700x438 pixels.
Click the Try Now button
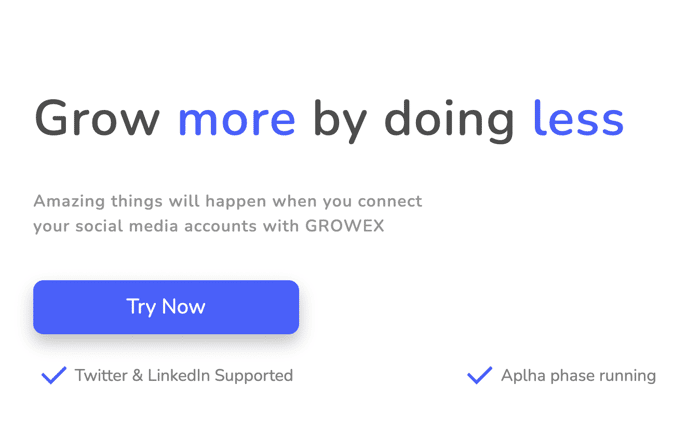click(166, 307)
